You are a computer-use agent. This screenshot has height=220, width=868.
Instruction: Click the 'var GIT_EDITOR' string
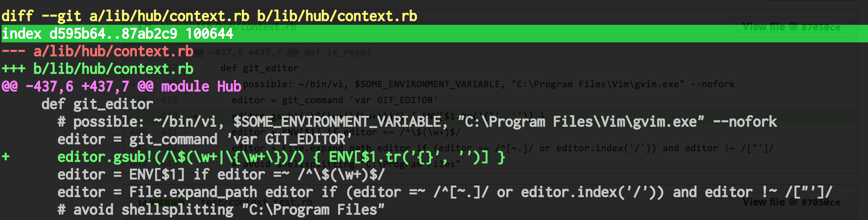289,139
